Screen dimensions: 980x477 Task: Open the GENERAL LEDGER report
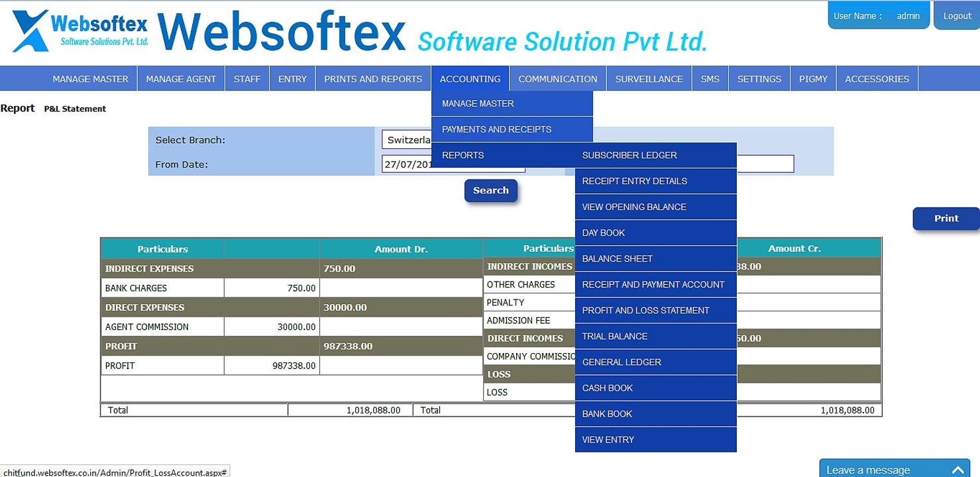[x=656, y=362]
